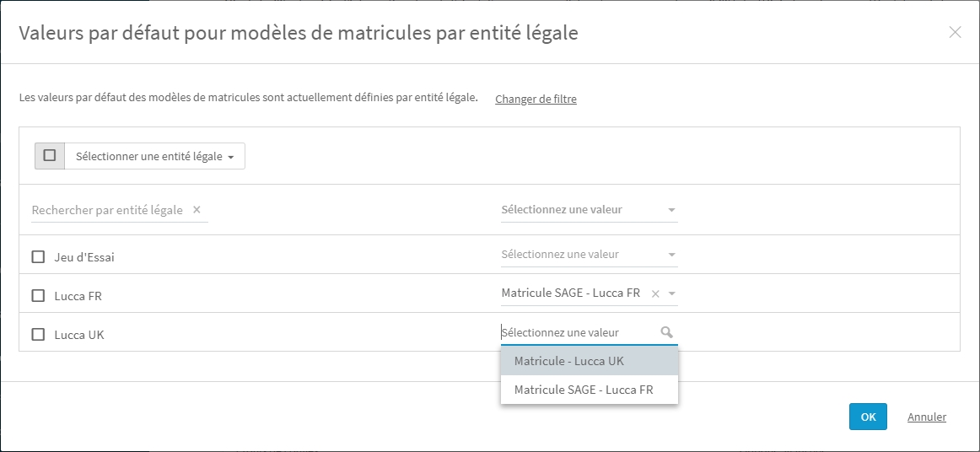Check the Jeu d'Essai row checkbox

(38, 257)
